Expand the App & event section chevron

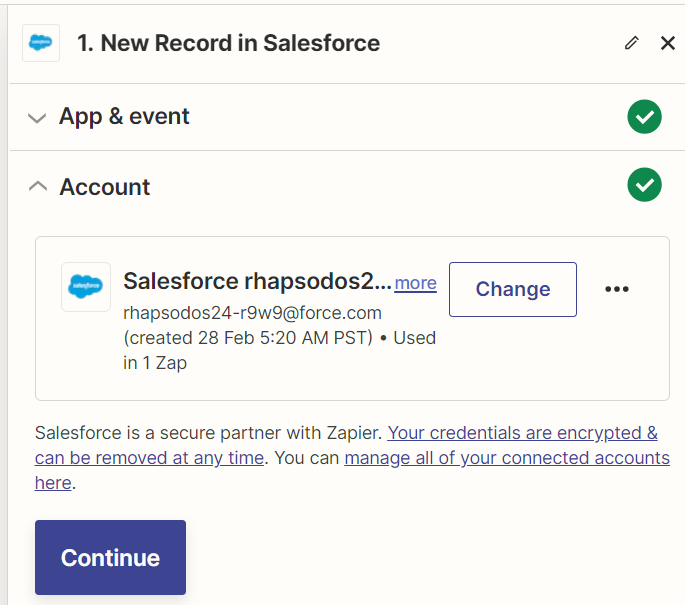pyautogui.click(x=37, y=118)
